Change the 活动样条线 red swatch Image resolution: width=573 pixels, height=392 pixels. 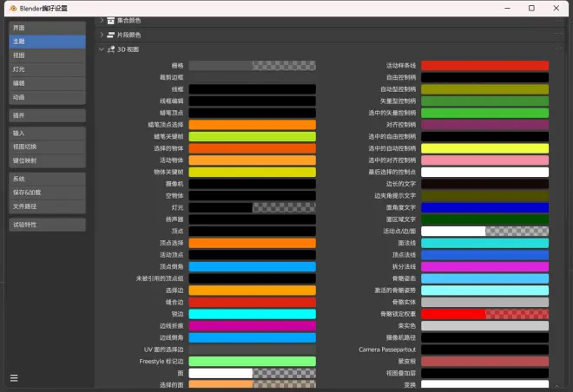485,66
